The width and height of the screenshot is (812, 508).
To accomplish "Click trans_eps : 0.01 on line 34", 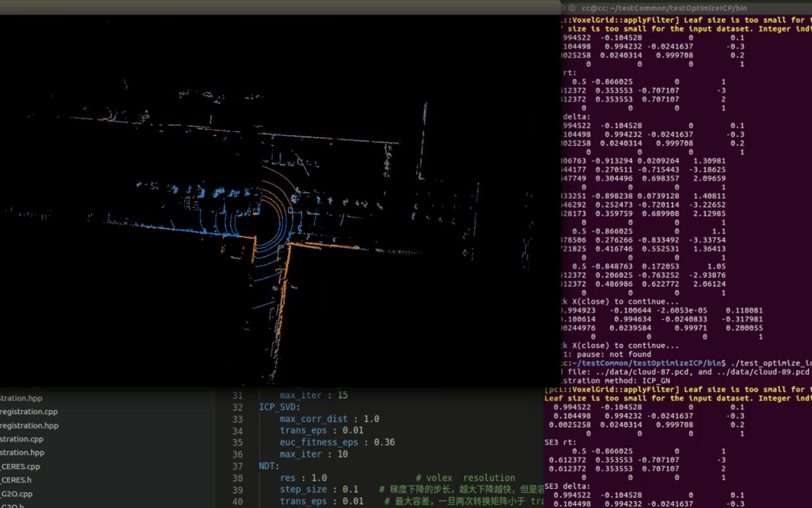I will point(321,431).
